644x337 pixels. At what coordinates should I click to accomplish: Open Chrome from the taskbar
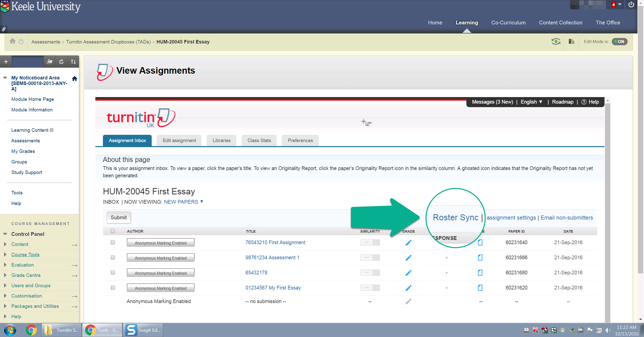tap(31, 330)
